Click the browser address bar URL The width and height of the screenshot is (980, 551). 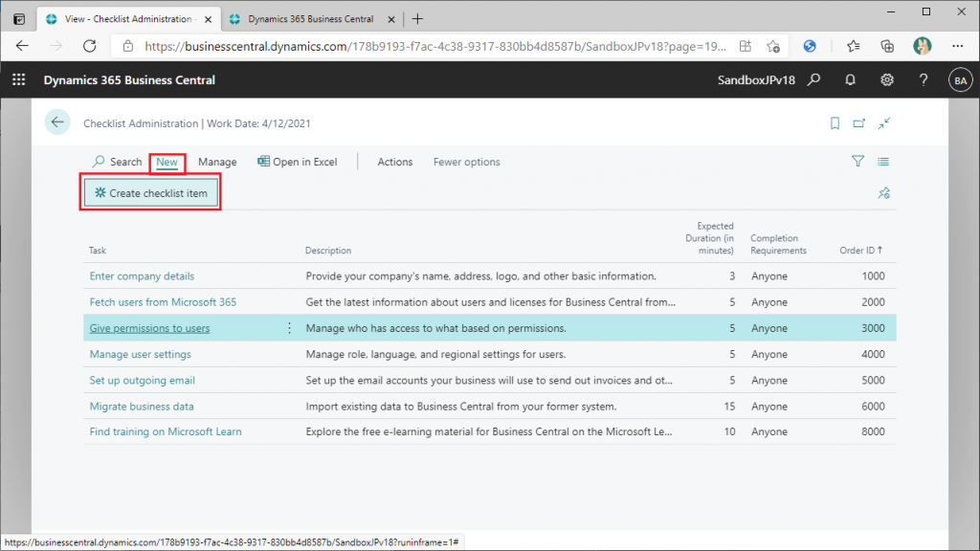pos(435,46)
